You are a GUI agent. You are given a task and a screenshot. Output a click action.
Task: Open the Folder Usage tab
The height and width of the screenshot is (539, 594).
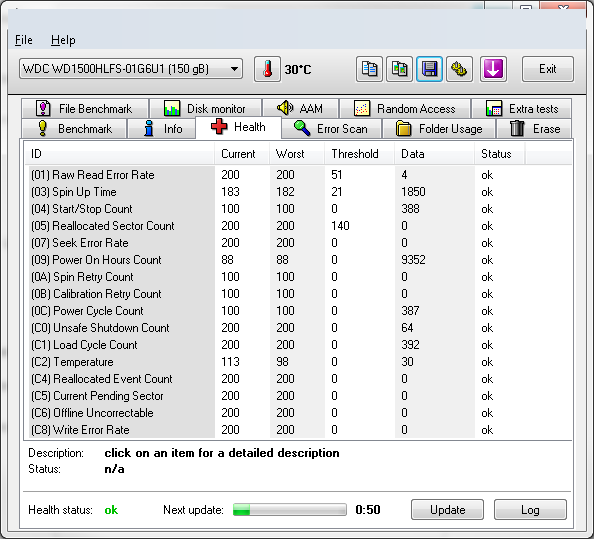(x=439, y=129)
